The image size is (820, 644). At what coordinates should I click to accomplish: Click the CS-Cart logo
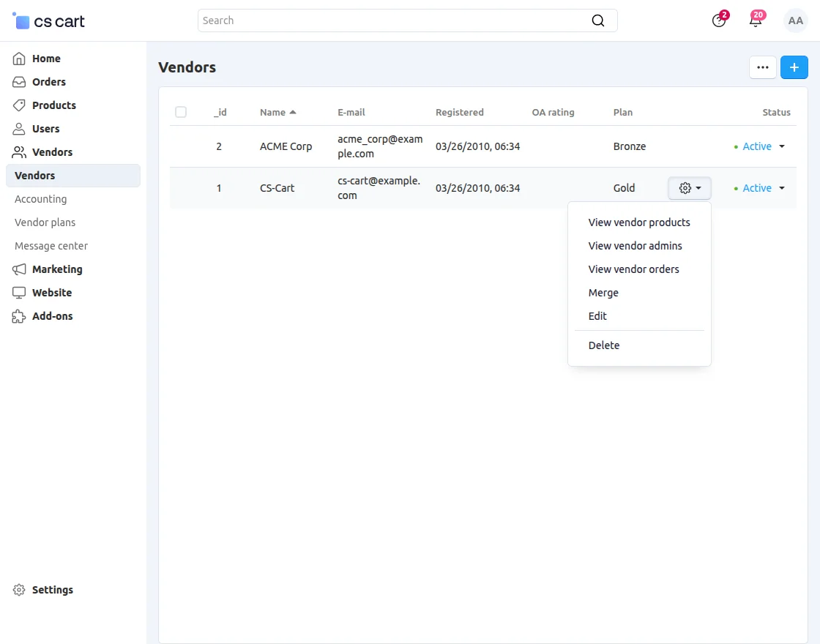coord(49,21)
